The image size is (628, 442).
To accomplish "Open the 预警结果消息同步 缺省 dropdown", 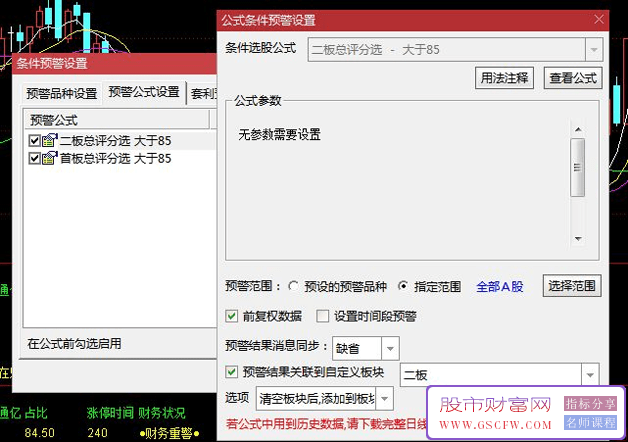I will [390, 348].
